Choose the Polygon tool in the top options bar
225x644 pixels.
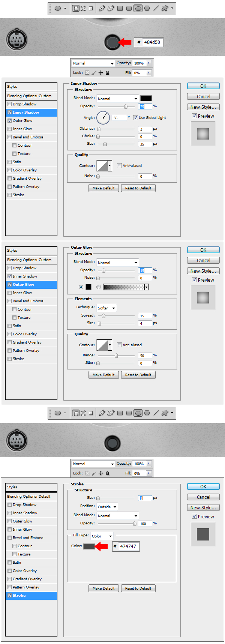tap(147, 8)
